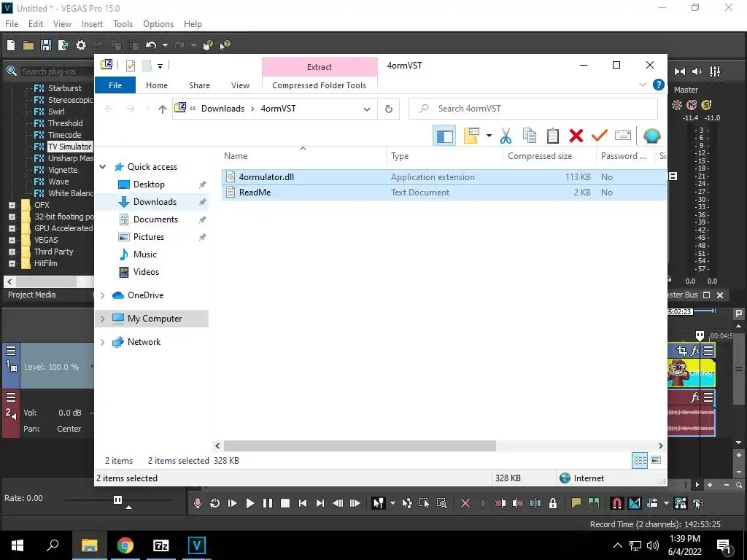Open the Home ribbon tab
747x560 pixels.
coord(157,85)
